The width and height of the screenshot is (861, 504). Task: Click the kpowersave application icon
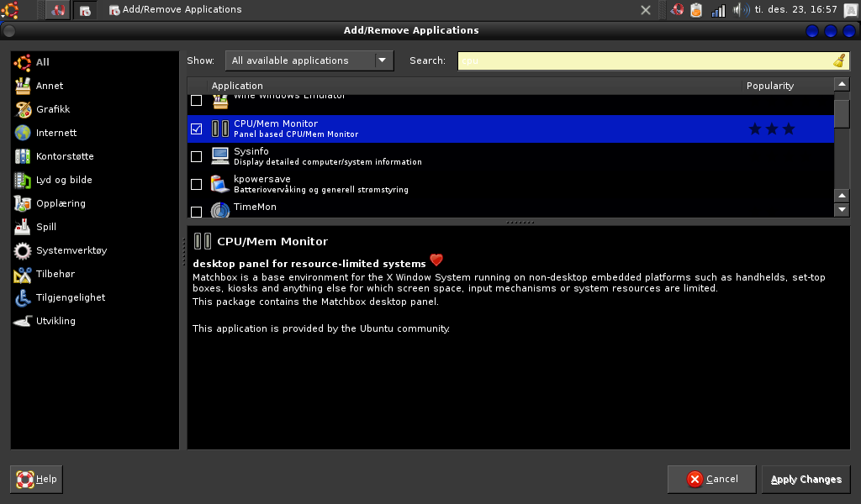click(220, 184)
